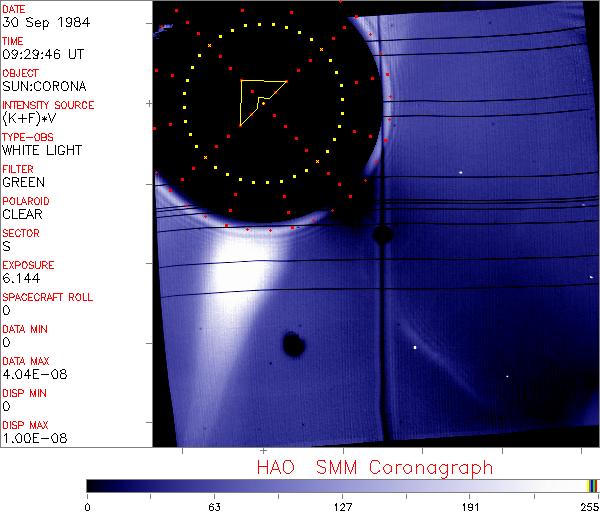
Task: Click the (K+F)*V intensity source value
Action: 26,119
